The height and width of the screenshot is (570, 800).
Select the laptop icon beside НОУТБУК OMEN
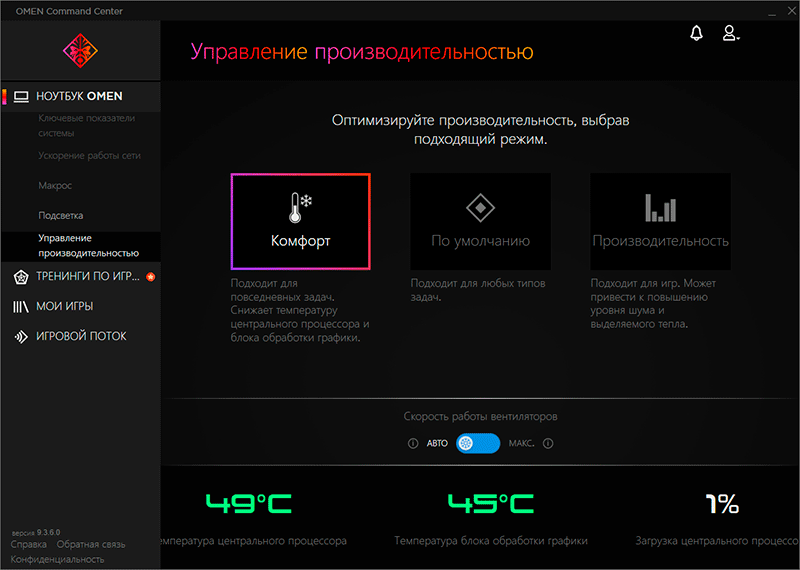tap(21, 96)
